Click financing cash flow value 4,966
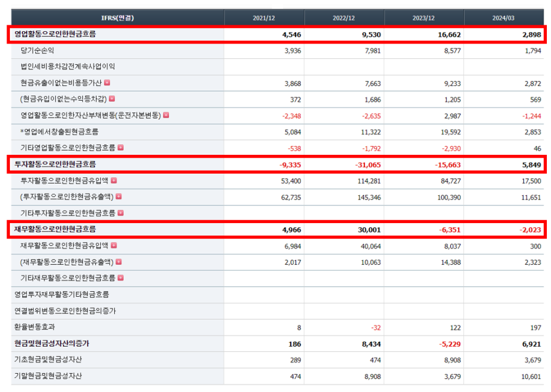This screenshot has width=551, height=392. click(x=291, y=230)
